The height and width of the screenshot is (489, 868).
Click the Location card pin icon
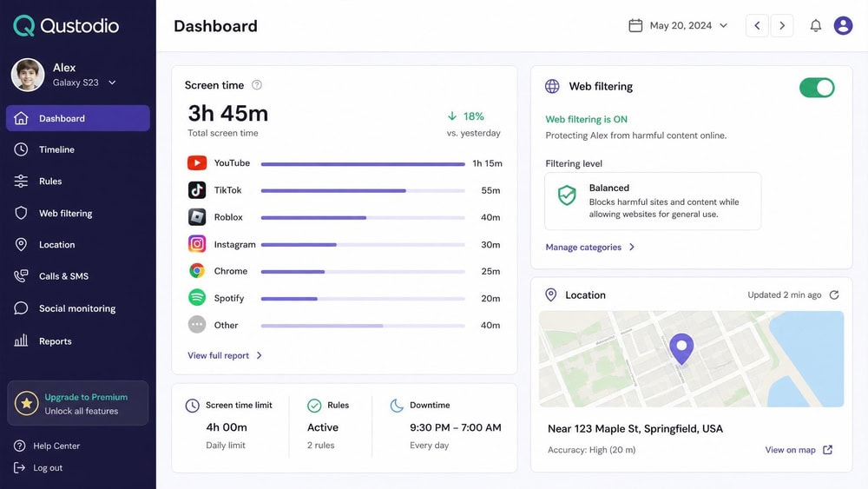pyautogui.click(x=551, y=294)
